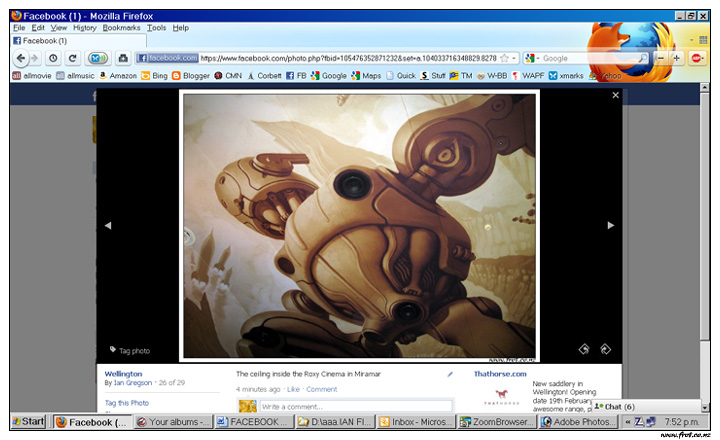Open the Stuff bookmark
Screen dimensions: 720x440
coord(433,76)
